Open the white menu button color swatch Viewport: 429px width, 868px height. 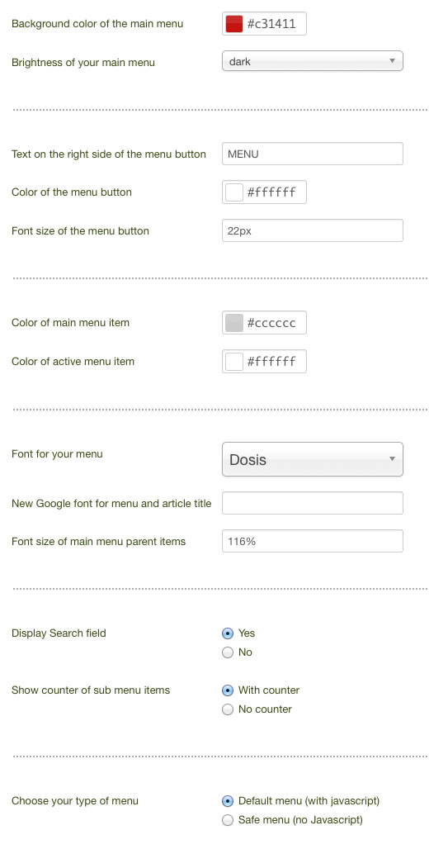[x=233, y=192]
